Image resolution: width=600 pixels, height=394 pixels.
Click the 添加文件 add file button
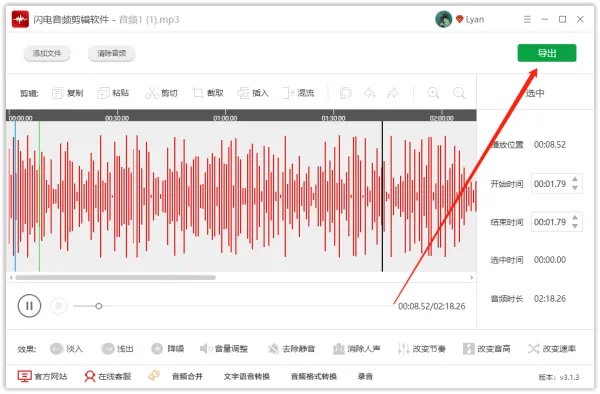point(47,53)
